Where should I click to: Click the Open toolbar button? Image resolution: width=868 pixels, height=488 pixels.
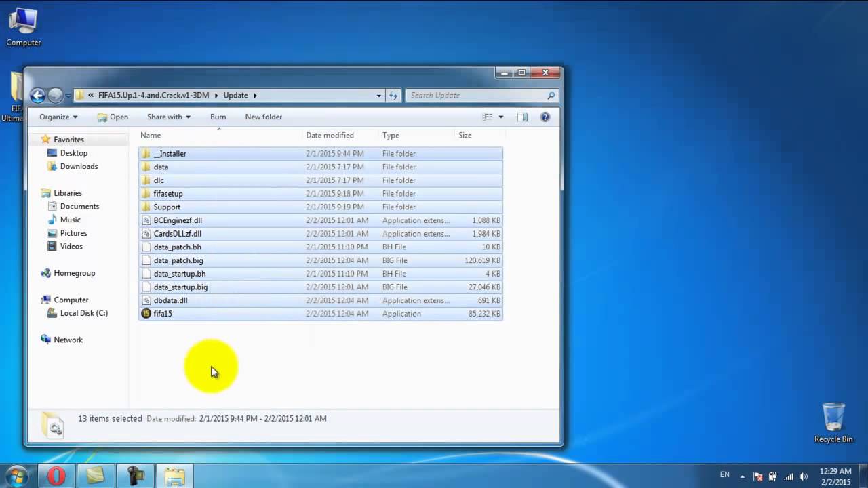[x=113, y=117]
